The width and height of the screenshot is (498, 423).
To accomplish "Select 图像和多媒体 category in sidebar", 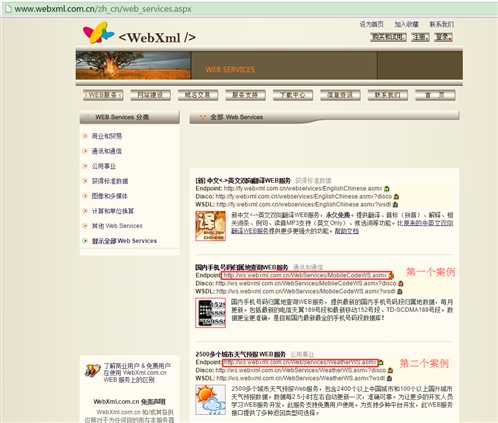I will (x=110, y=196).
